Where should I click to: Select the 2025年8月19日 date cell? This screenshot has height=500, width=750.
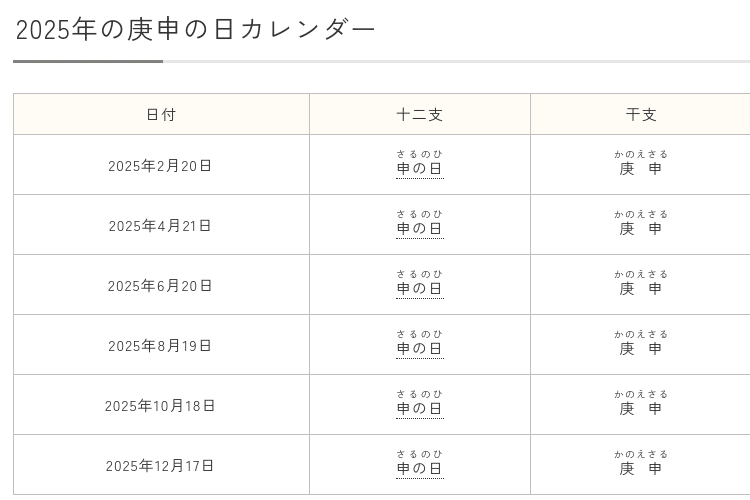click(161, 346)
